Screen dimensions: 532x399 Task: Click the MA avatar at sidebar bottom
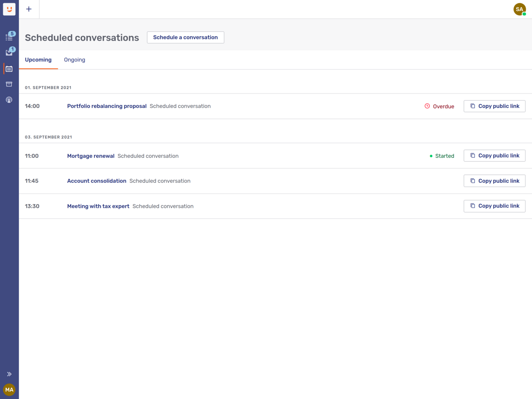tap(9, 390)
